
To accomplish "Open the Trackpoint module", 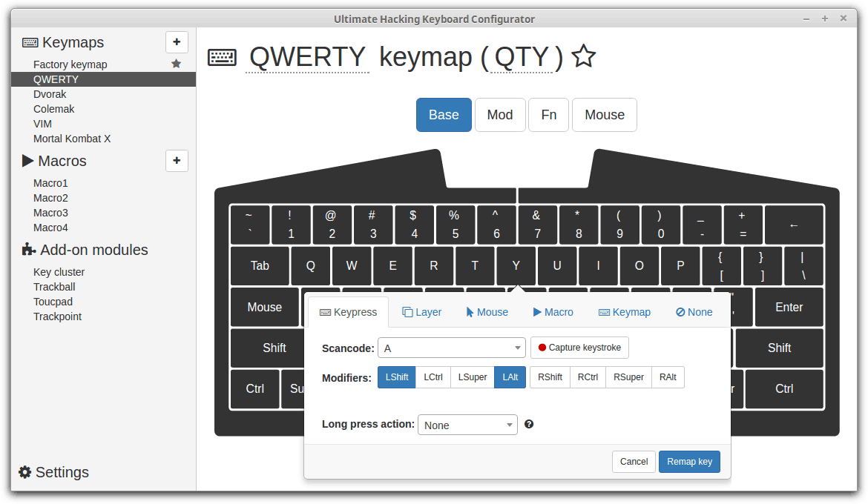I will [58, 317].
